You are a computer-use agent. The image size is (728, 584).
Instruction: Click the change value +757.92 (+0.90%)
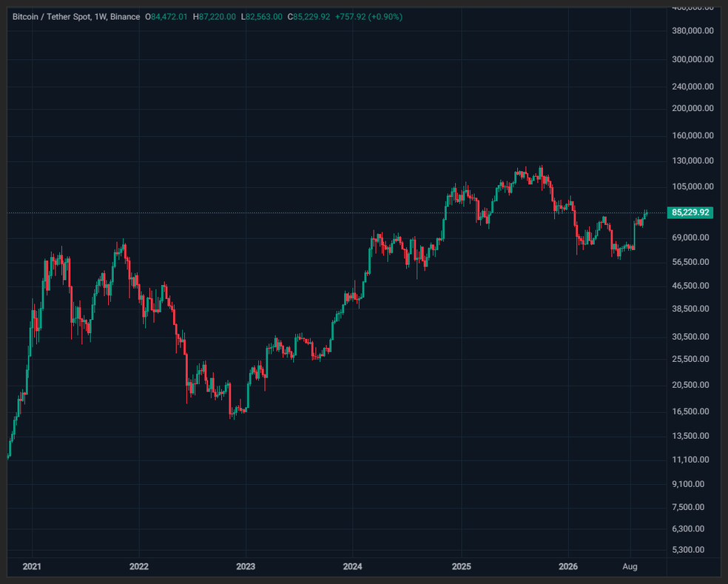(x=368, y=17)
